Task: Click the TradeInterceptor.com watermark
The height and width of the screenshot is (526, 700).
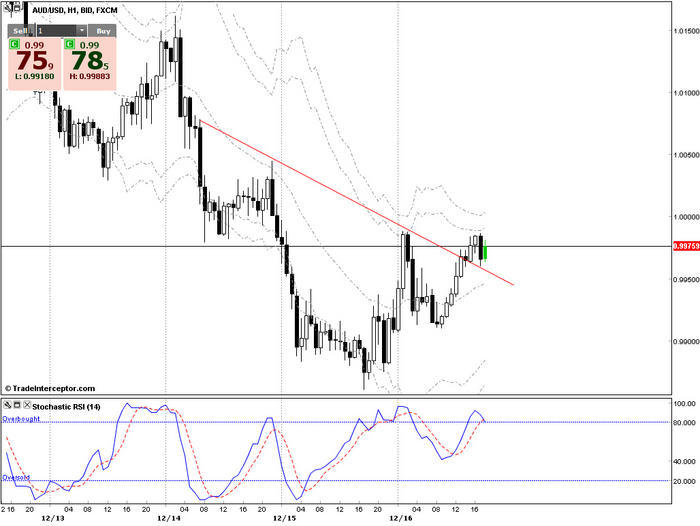Action: (x=50, y=388)
